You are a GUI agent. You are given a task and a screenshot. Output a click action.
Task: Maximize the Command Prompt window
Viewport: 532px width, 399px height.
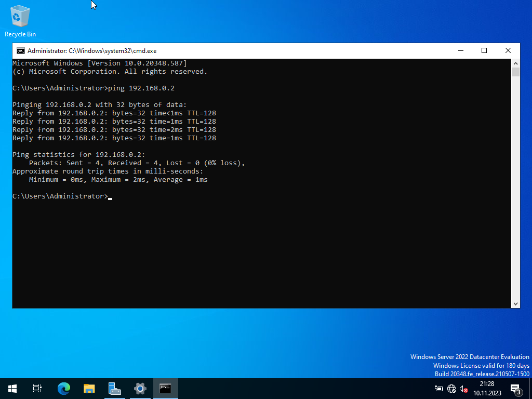(x=484, y=50)
